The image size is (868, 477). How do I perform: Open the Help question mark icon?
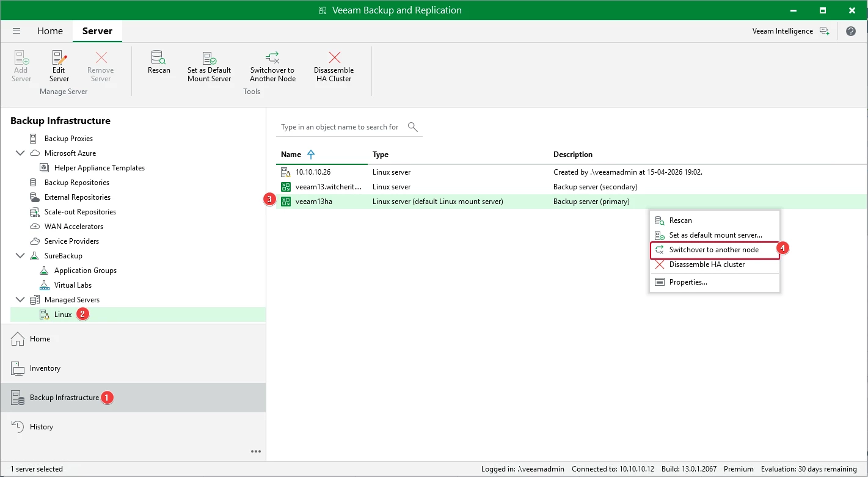click(x=851, y=31)
